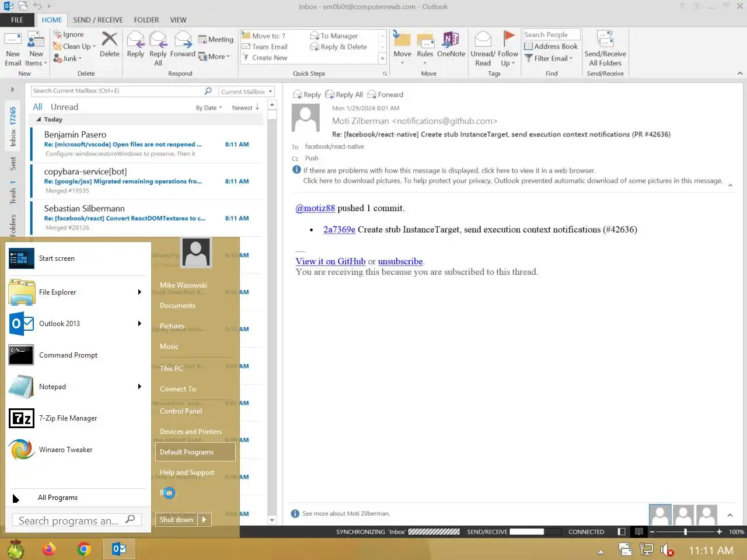The width and height of the screenshot is (747, 560).
Task: Open the Current Mailbox scope dropdown
Action: (246, 92)
